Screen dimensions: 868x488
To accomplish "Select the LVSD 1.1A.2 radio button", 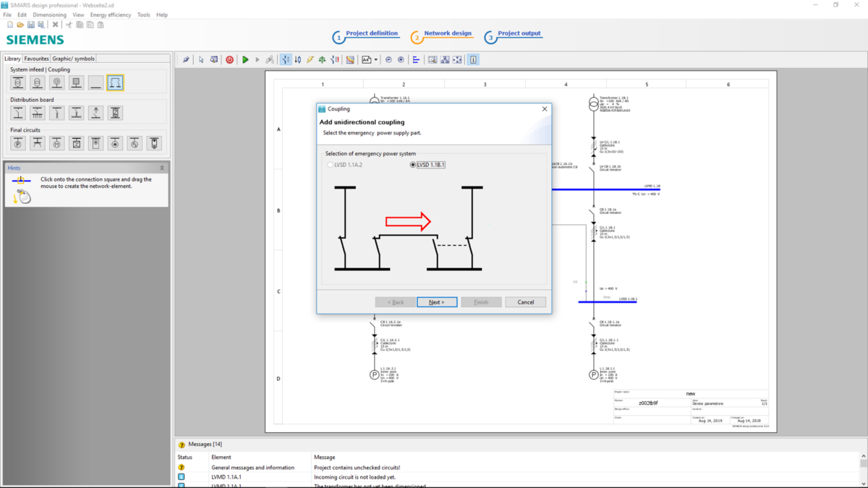I will 331,165.
